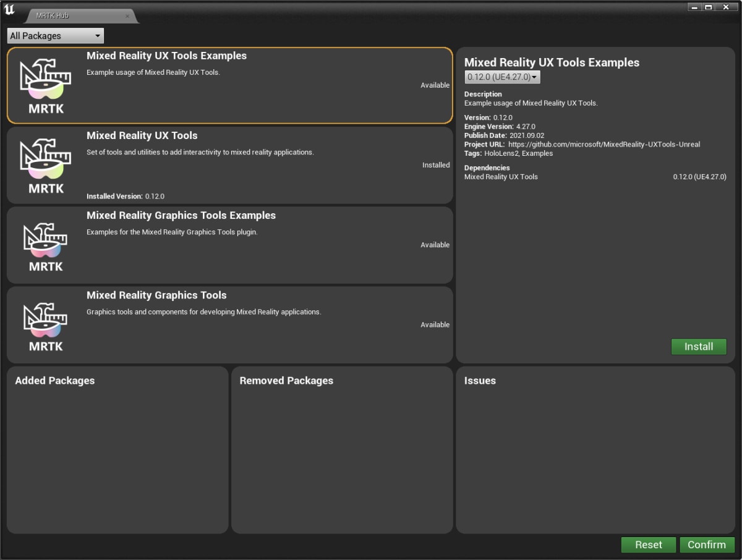Maximize the MRTK Hub window
742x560 pixels.
709,7
